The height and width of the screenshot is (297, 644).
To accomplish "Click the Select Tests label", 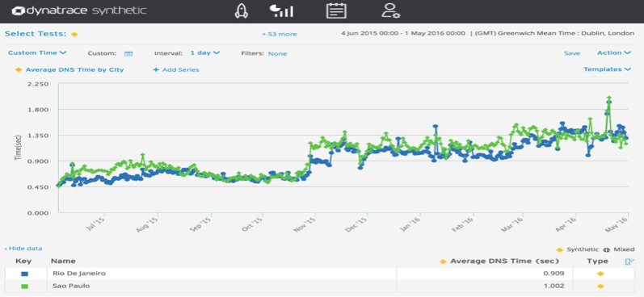I will [x=36, y=34].
